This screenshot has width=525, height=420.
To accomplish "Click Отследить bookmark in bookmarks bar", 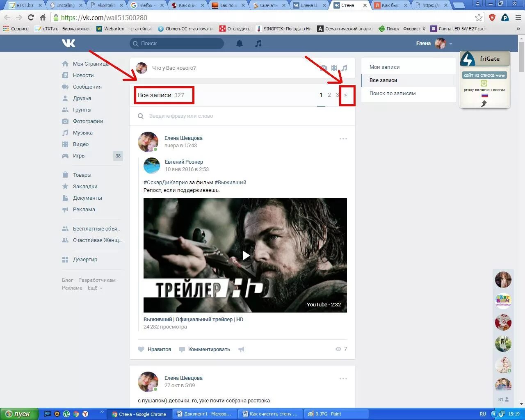I will point(235,29).
